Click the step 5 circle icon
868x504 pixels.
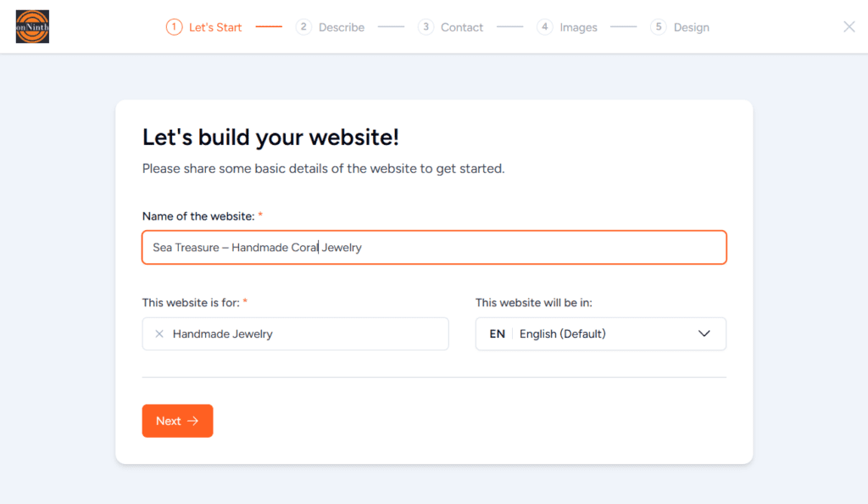(659, 27)
